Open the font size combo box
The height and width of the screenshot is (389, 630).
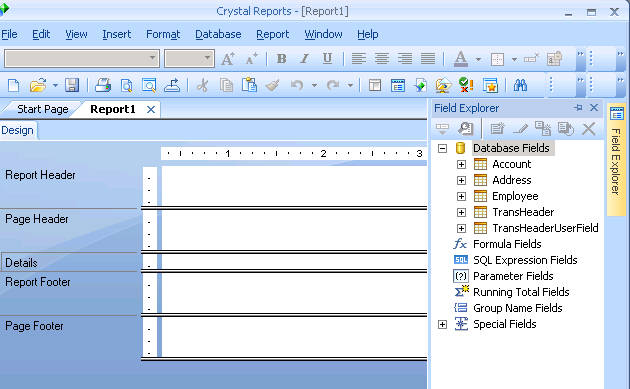(x=189, y=59)
